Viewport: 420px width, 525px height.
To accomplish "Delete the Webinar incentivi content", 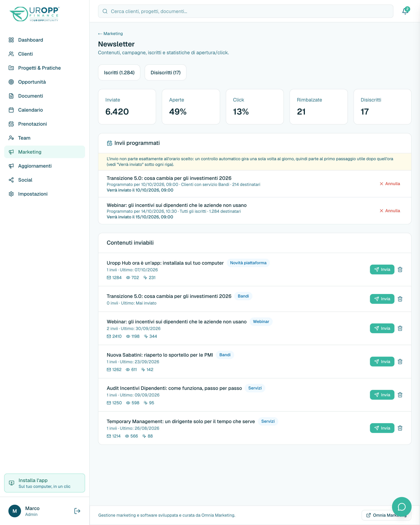I will click(x=400, y=328).
